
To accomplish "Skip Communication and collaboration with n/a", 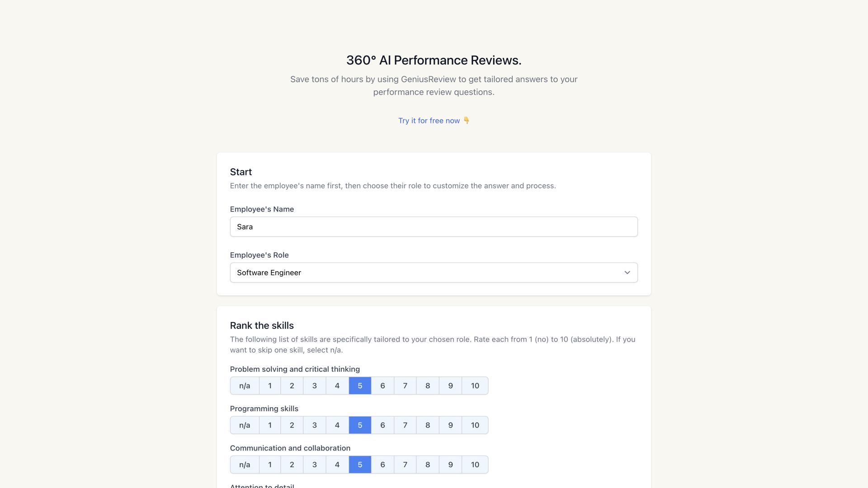I will (245, 464).
